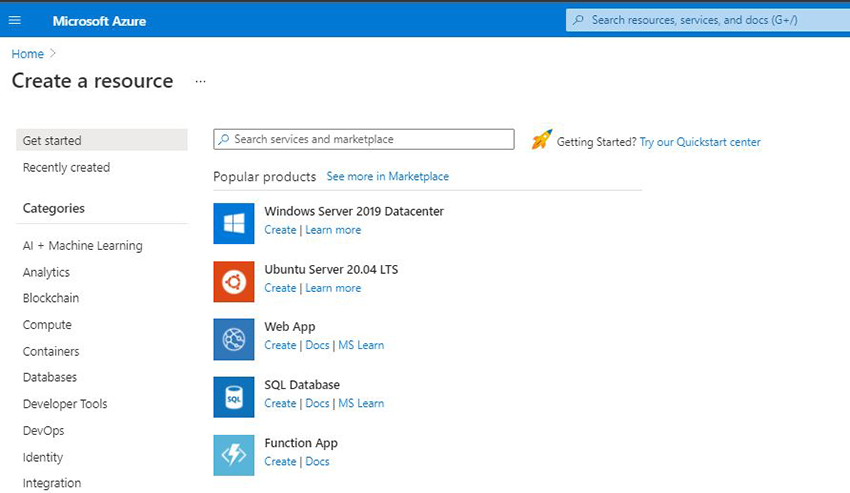Select the Databases category
The image size is (850, 493).
(x=50, y=378)
